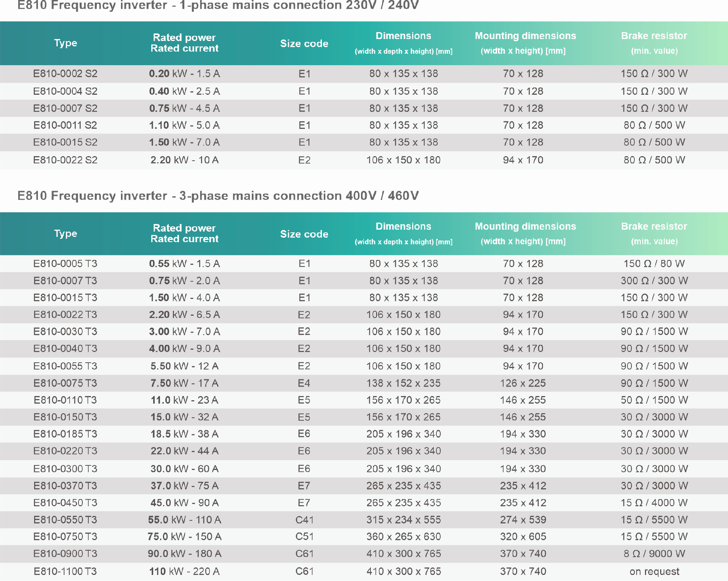Click the E810-0075 T3 entry

(65, 383)
